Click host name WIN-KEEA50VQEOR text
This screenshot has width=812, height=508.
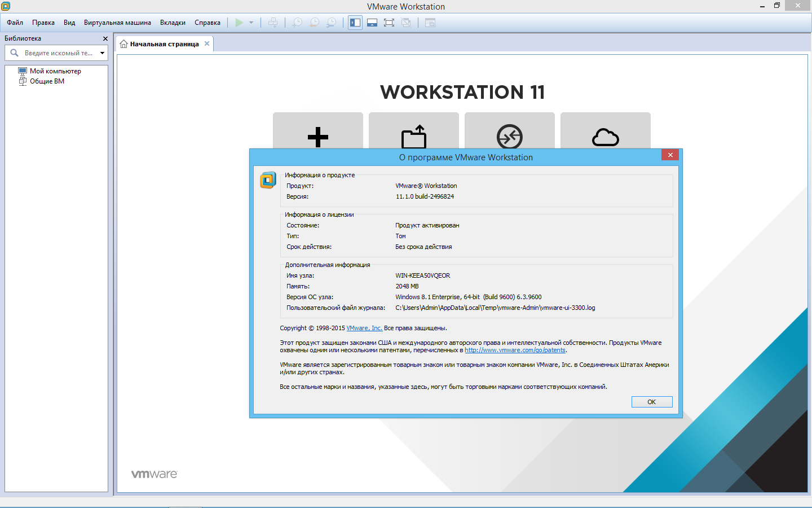422,275
